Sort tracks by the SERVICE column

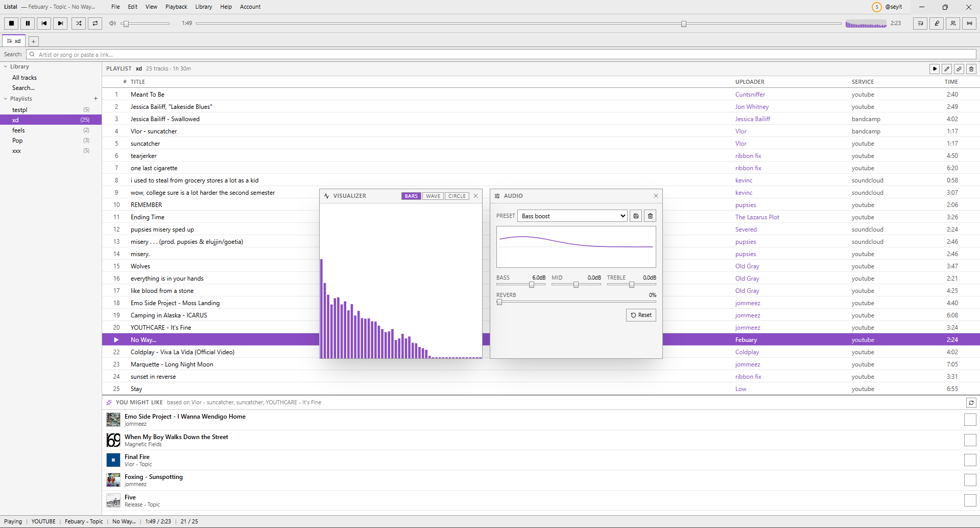coord(863,82)
